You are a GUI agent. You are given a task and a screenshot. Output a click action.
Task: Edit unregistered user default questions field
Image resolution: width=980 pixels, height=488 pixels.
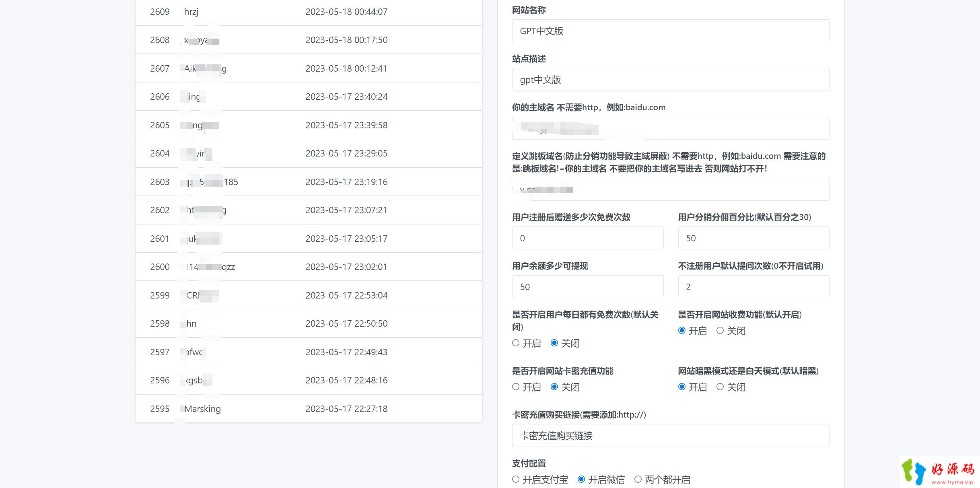pyautogui.click(x=754, y=287)
